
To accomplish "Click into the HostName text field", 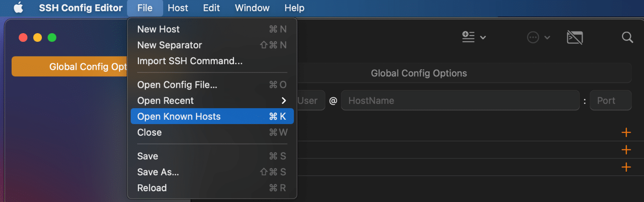I will (x=460, y=101).
